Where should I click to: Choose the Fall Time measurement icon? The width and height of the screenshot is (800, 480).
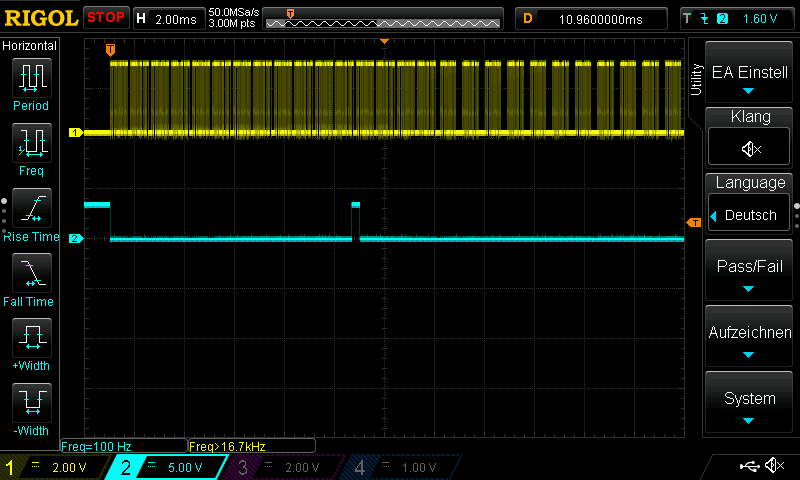click(32, 273)
